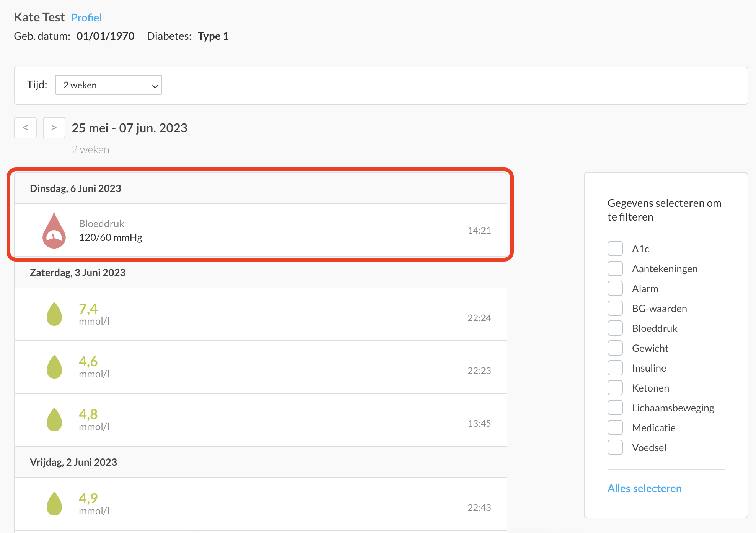Screen dimensions: 756x533
Task: Toggle the Gewicht filter checkbox
Action: (x=615, y=348)
